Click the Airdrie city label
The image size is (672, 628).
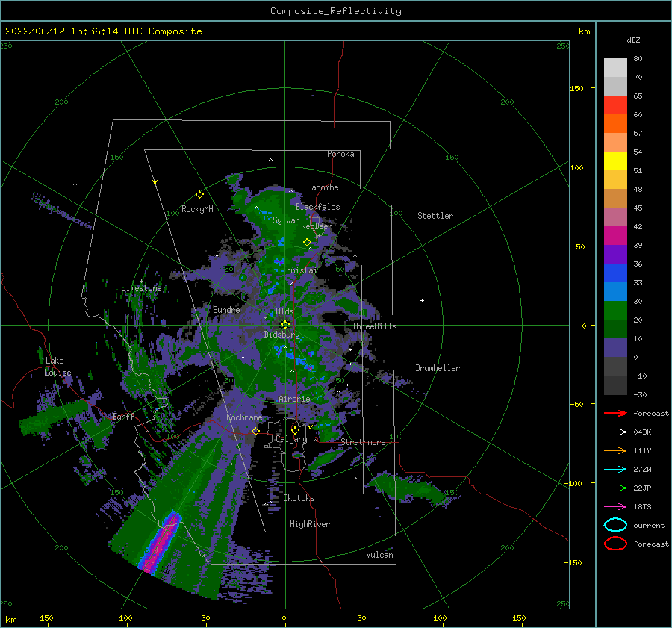(294, 399)
